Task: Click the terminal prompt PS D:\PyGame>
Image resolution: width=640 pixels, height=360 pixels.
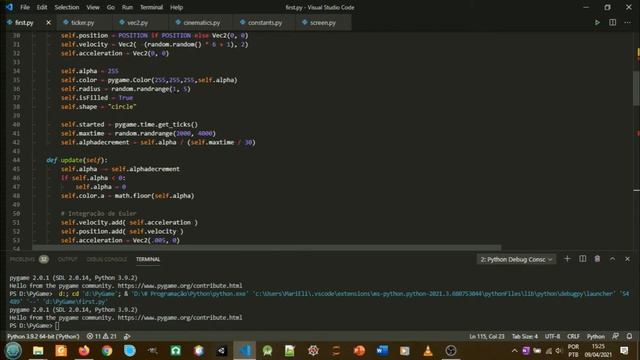Action: click(x=31, y=326)
